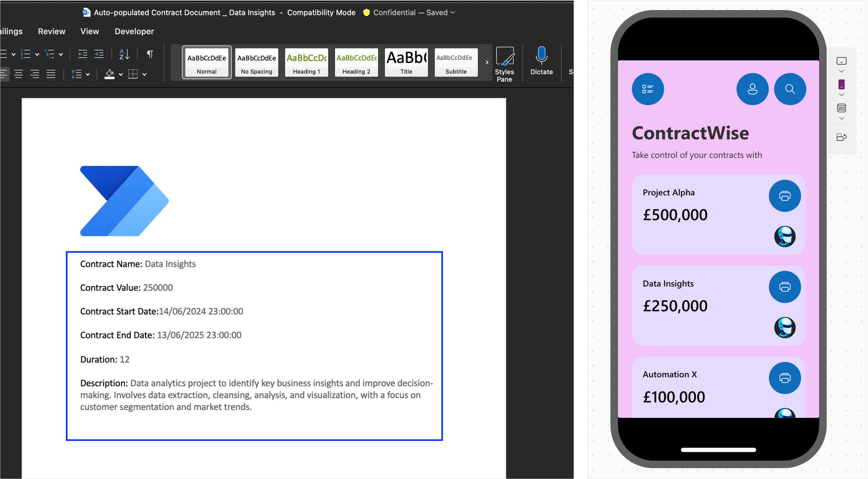Click the Project Alpha title in app
Viewport: 868px width, 479px height.
click(x=669, y=193)
